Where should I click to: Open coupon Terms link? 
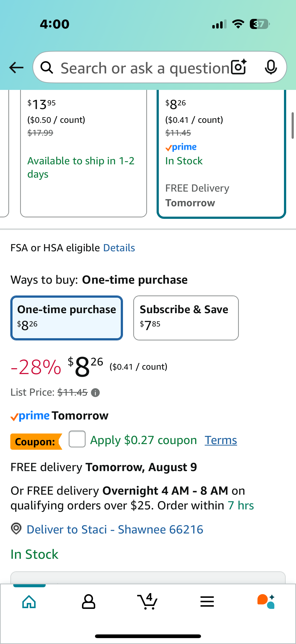[x=221, y=440]
